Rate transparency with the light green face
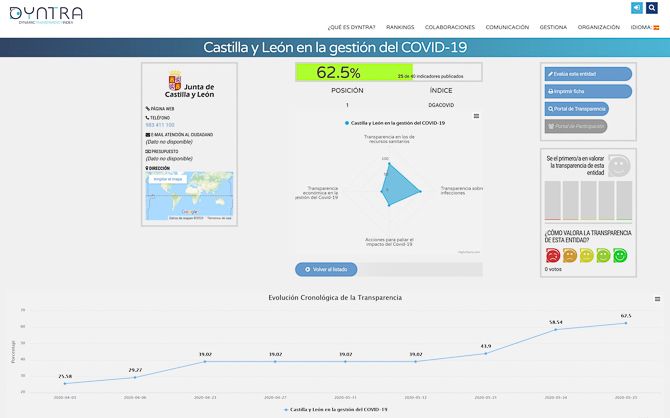The image size is (670, 418). click(603, 255)
